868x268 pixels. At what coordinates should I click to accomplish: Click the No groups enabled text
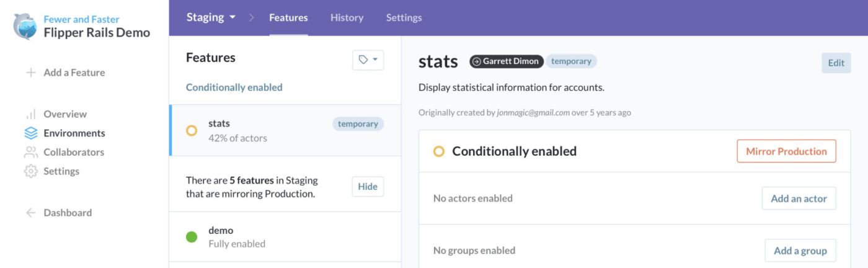coord(474,251)
